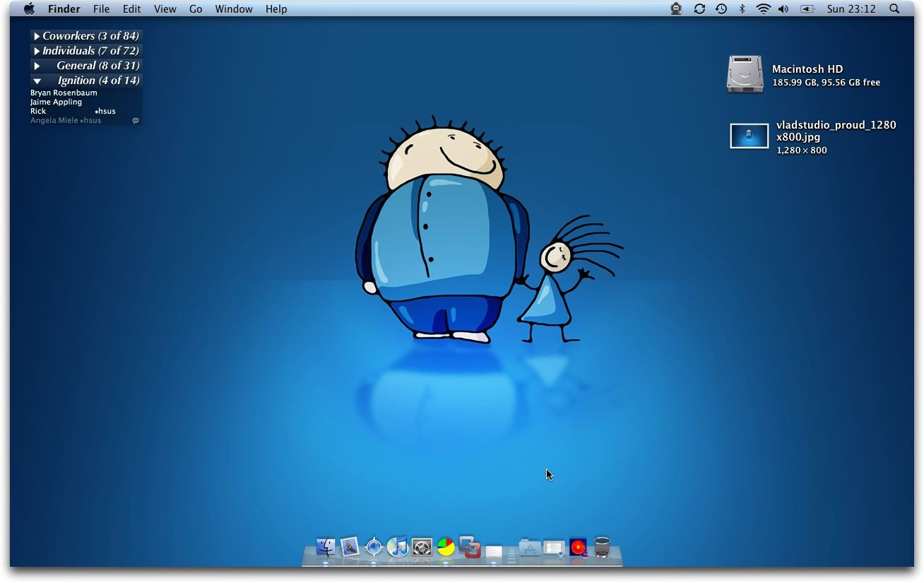Click the Adium duck menu bar icon
924x583 pixels.
pyautogui.click(x=676, y=9)
